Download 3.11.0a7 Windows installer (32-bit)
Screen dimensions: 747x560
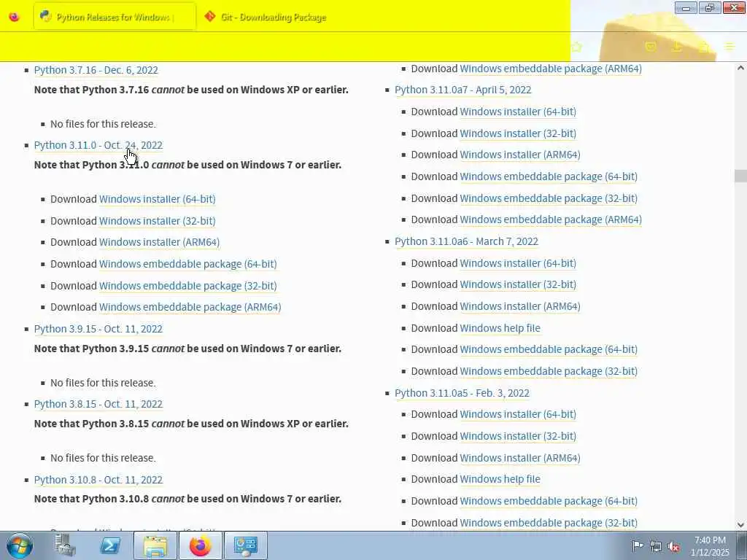coord(518,133)
